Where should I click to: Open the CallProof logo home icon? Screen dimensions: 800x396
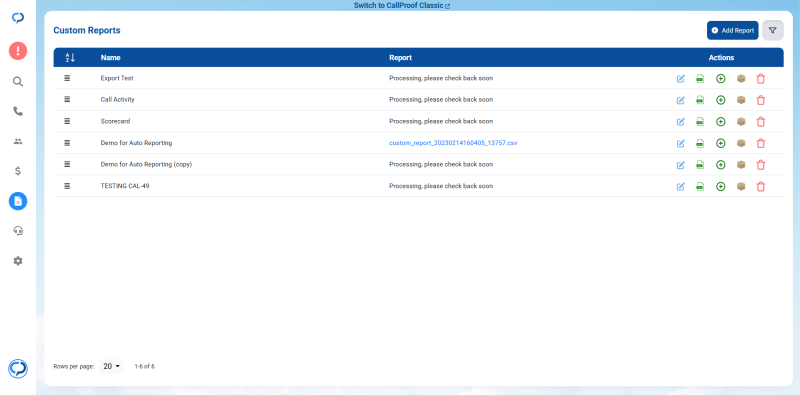tap(18, 18)
